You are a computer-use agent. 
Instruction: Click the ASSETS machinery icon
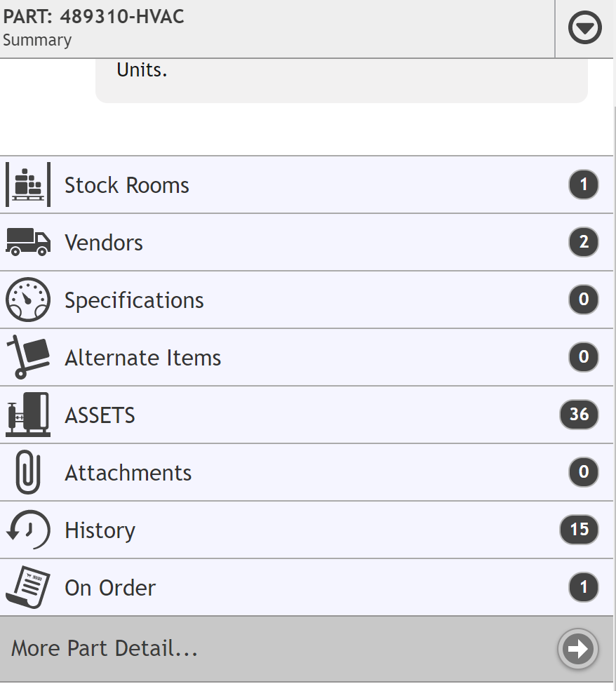pos(28,415)
